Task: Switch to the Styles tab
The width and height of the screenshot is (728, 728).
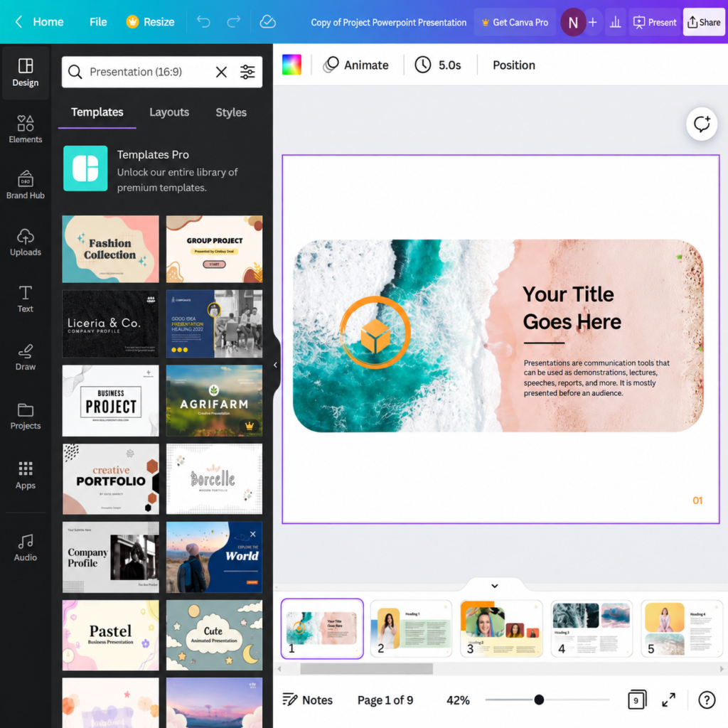Action: click(x=231, y=112)
